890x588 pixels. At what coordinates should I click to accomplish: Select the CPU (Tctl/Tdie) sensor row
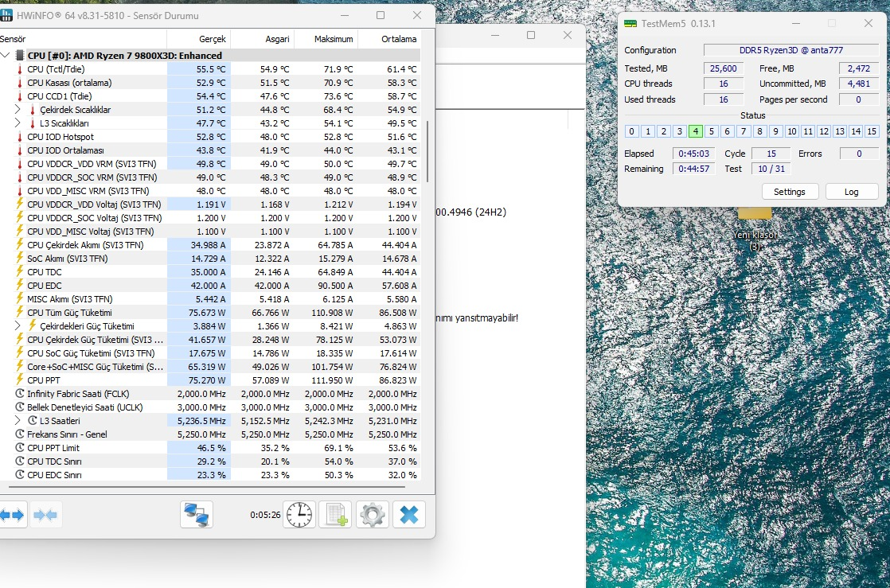210,68
